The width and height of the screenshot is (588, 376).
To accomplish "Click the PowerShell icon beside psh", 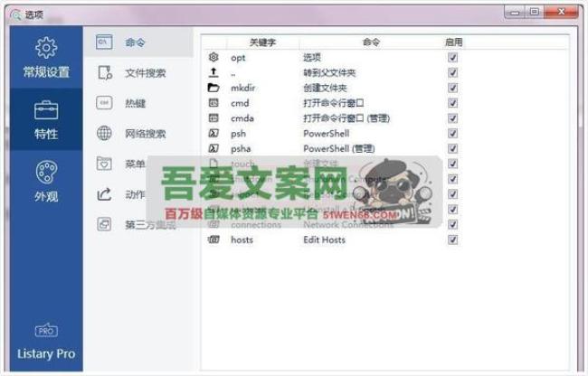I will [x=213, y=134].
